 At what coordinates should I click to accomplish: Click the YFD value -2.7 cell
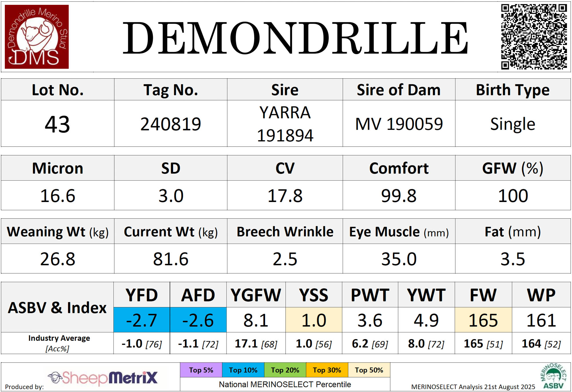[x=142, y=320]
